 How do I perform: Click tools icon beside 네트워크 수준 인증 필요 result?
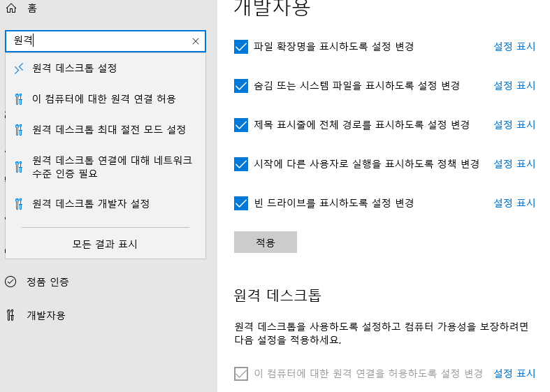click(x=19, y=166)
